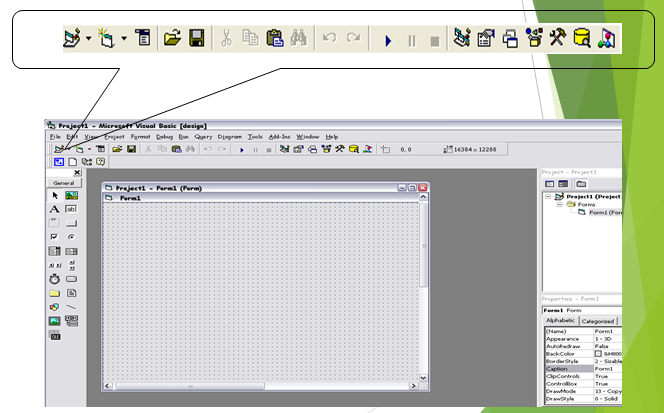Select the Shape control in the toolbox

pos(55,307)
